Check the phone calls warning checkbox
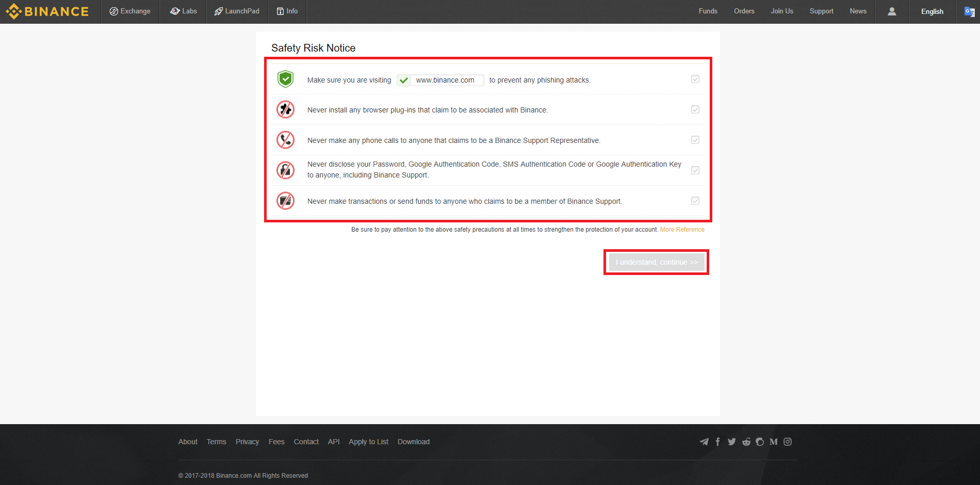 (695, 140)
